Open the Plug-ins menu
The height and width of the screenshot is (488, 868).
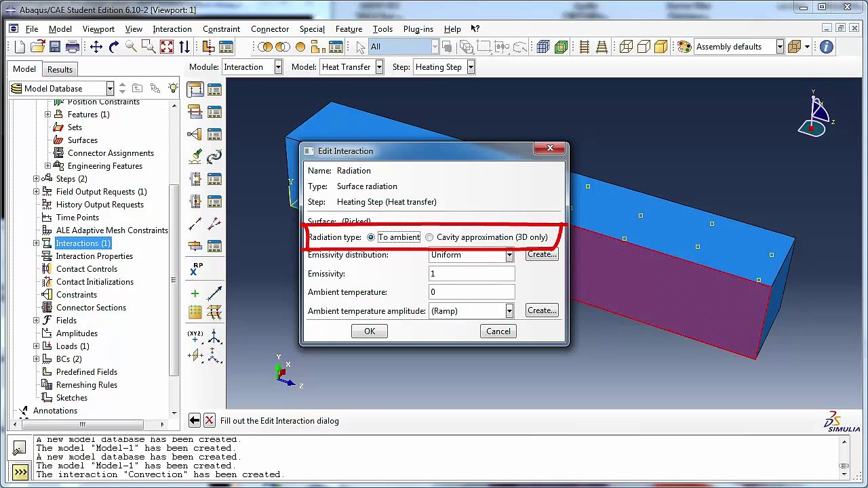tap(418, 29)
